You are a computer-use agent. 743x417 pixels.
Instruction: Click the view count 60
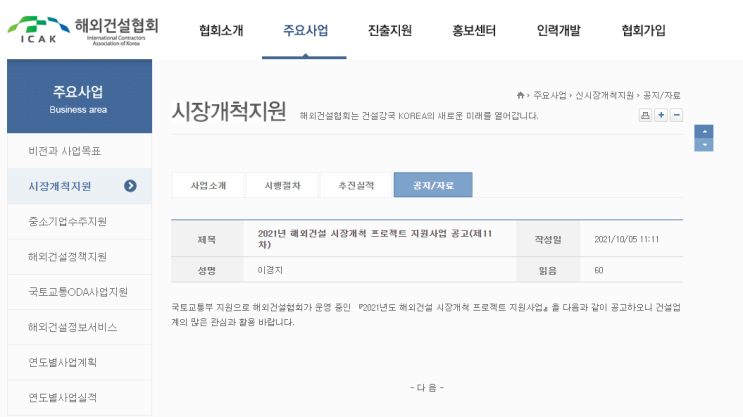click(x=598, y=270)
